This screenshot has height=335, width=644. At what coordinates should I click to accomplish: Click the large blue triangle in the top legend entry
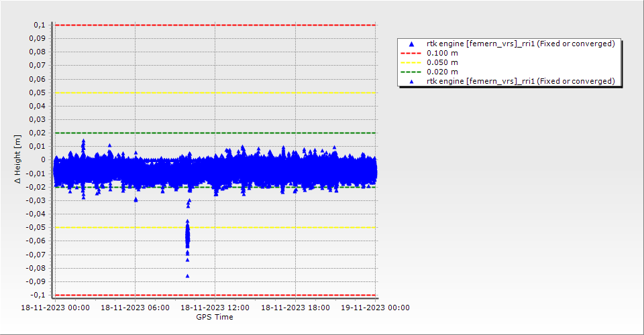(412, 44)
